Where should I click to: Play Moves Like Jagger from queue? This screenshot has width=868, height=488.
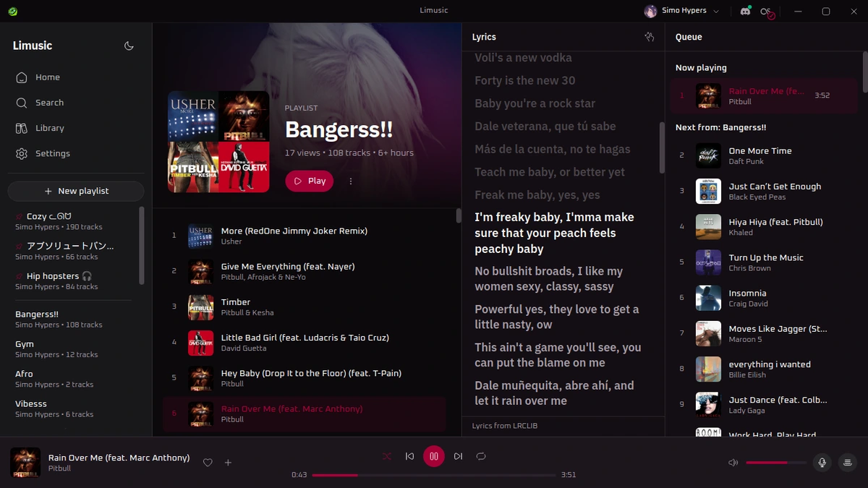coord(764,334)
